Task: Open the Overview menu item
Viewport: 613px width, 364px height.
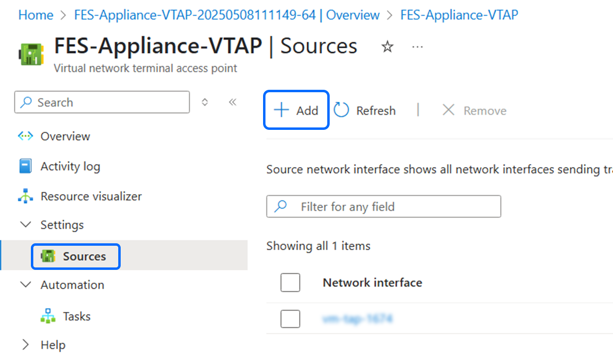Action: (65, 136)
